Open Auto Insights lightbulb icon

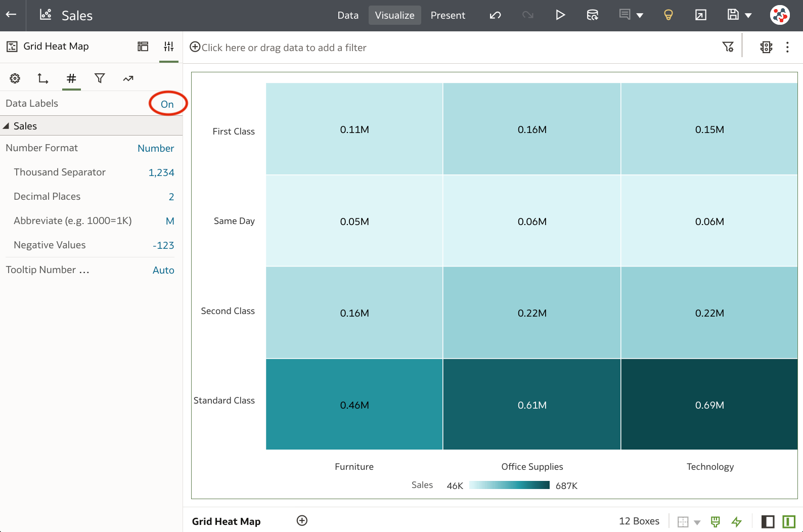pyautogui.click(x=668, y=15)
